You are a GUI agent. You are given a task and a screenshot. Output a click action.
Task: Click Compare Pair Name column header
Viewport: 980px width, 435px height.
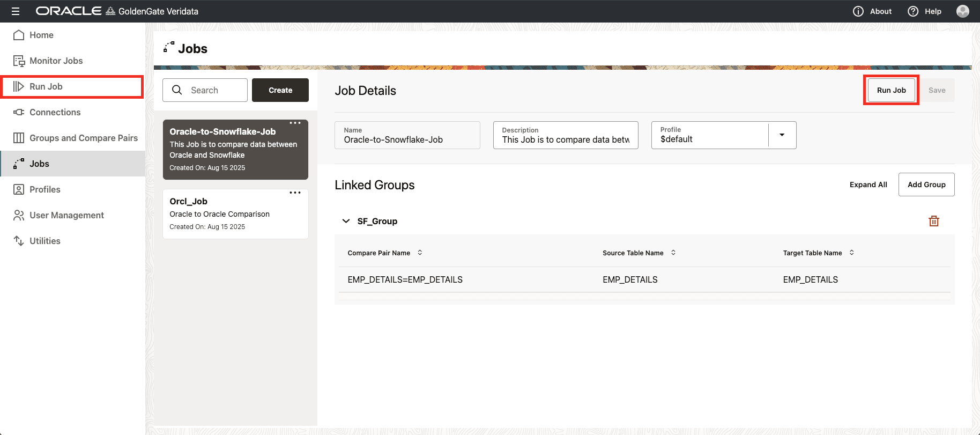(379, 253)
